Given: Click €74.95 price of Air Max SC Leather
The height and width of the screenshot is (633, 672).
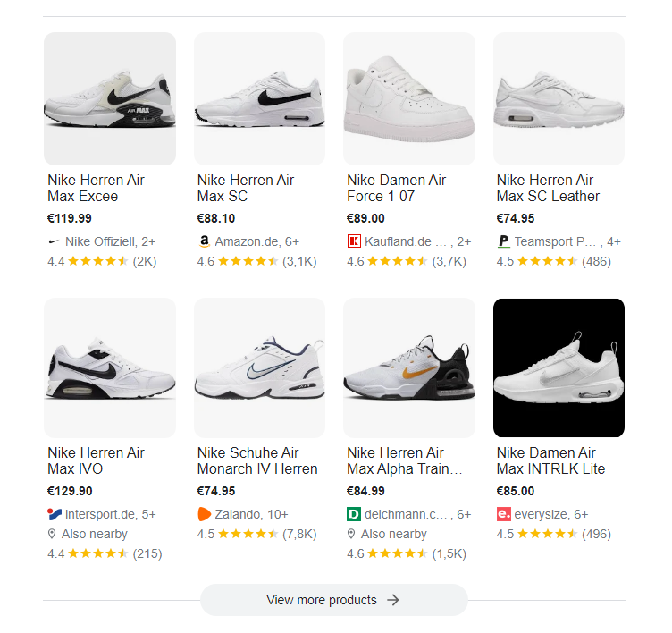Looking at the screenshot, I should click(516, 218).
